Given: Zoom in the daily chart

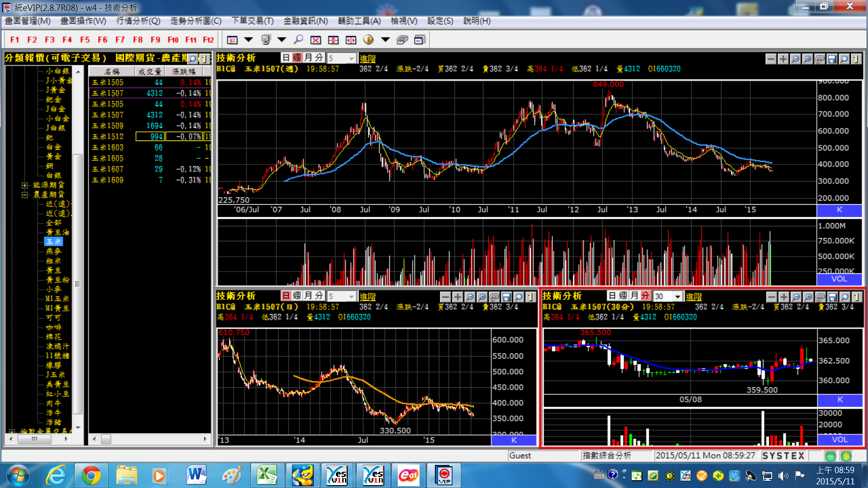Looking at the screenshot, I should [482, 297].
